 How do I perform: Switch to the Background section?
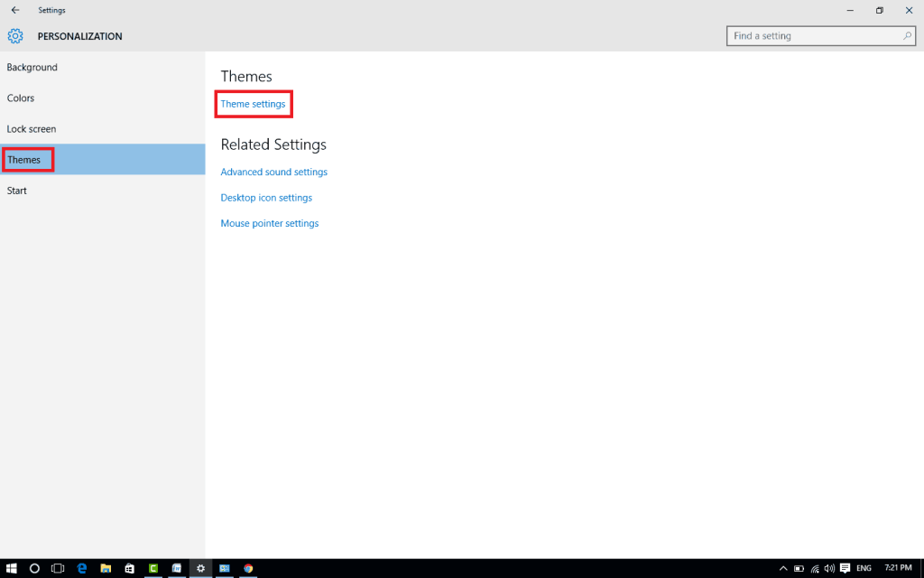(x=32, y=67)
